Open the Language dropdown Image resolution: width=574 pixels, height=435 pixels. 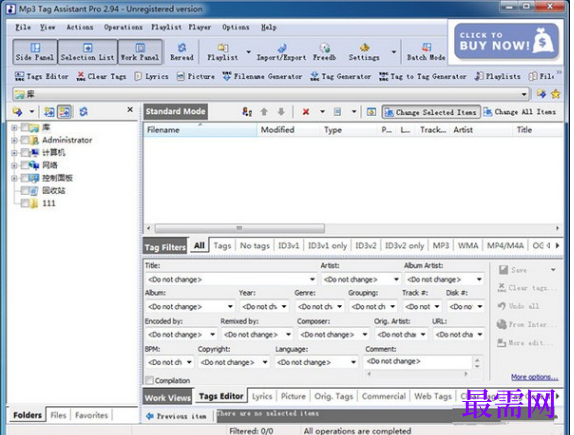(x=353, y=362)
